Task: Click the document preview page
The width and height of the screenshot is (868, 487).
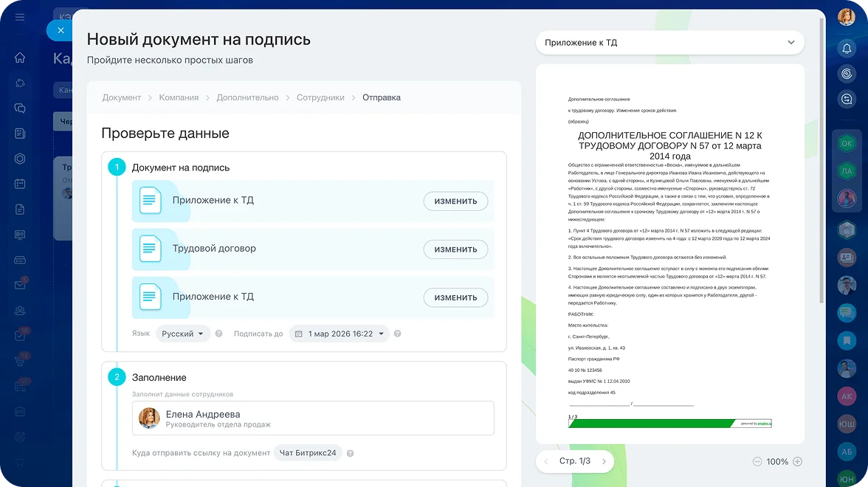Action: coord(670,255)
